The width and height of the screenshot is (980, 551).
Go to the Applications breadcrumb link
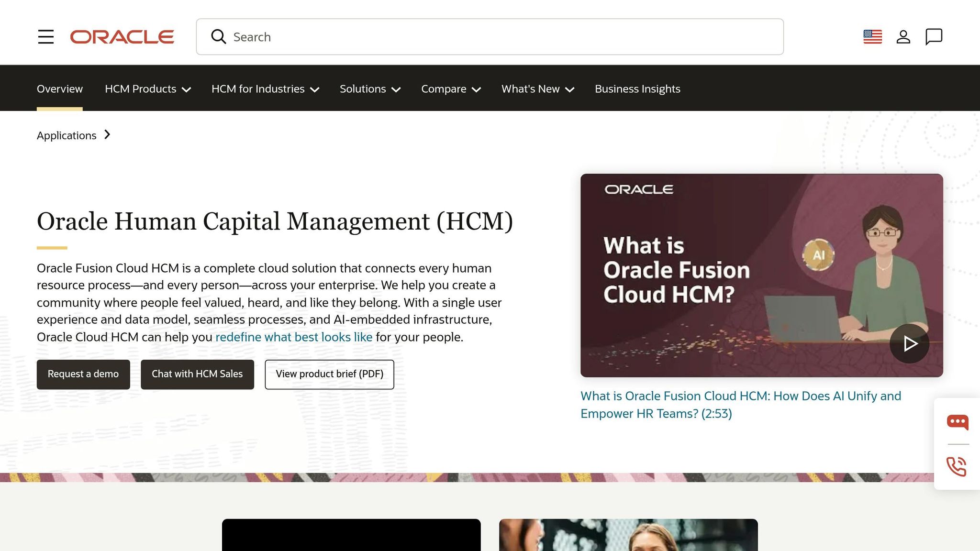click(67, 135)
